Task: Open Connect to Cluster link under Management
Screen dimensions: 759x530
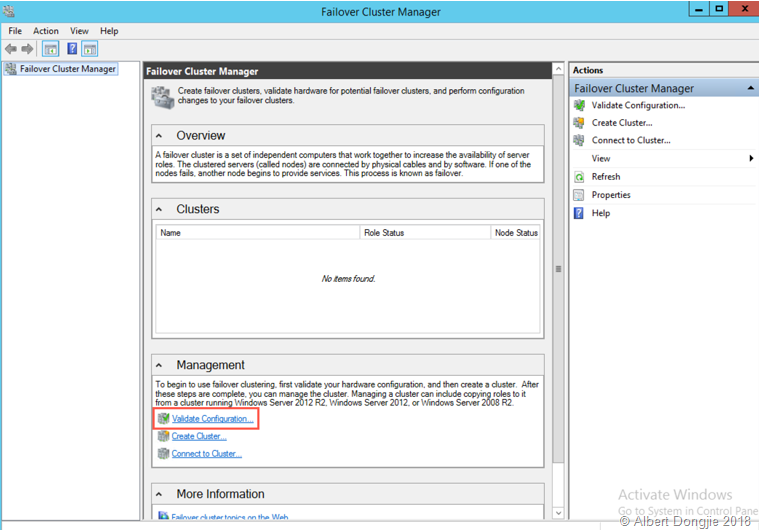Action: [207, 454]
